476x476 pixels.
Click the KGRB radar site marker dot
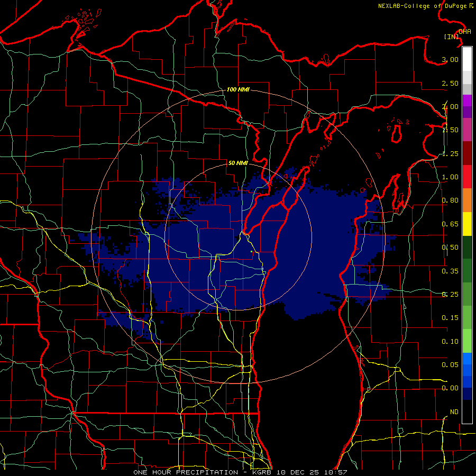[252, 251]
